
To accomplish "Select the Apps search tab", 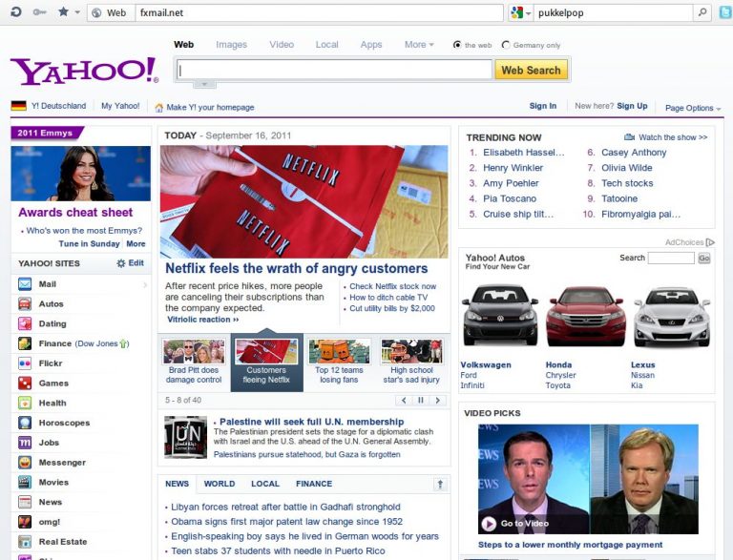I will pos(371,45).
